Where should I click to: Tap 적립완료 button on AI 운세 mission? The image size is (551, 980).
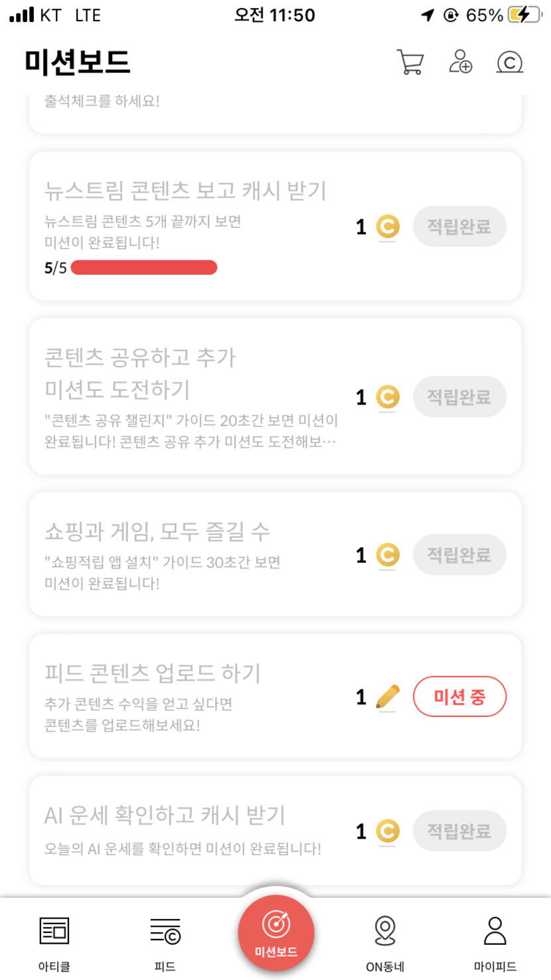459,831
